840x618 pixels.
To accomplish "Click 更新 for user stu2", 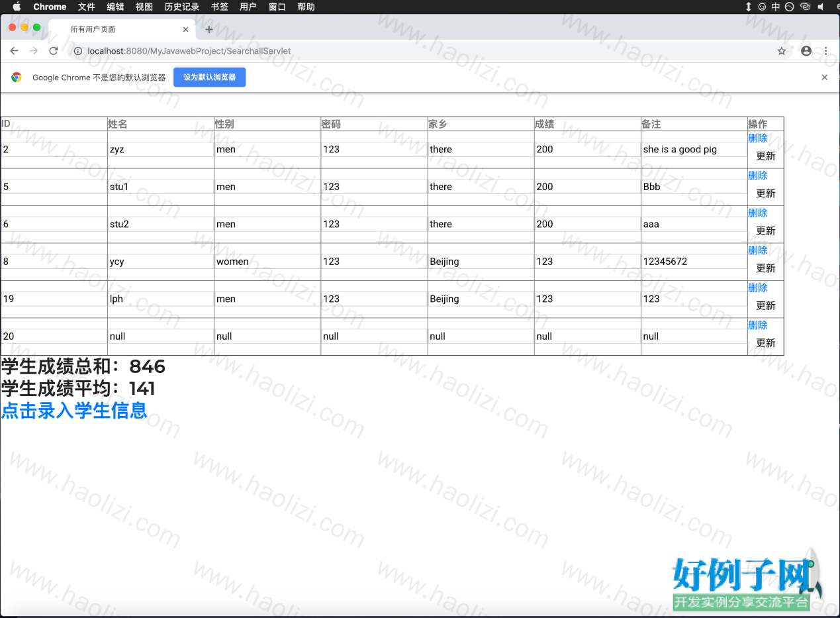I will tap(766, 231).
